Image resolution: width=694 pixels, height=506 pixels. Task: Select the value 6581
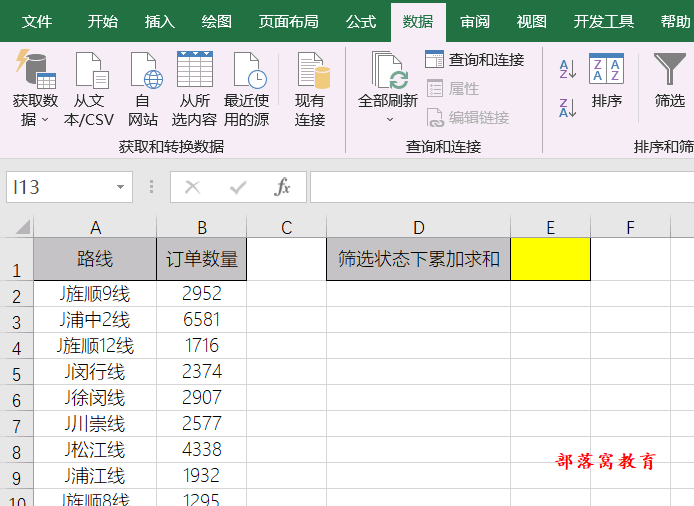click(x=202, y=320)
